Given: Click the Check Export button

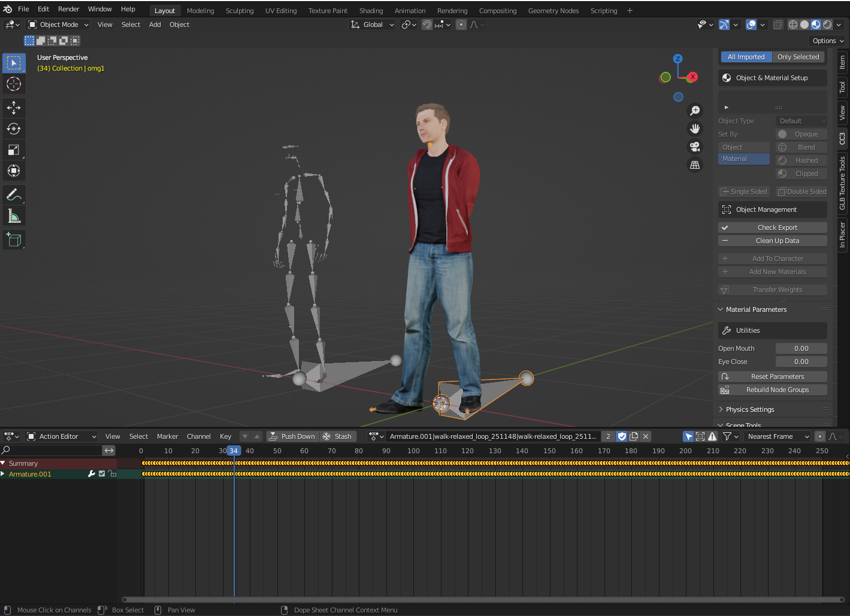Looking at the screenshot, I should tap(773, 227).
